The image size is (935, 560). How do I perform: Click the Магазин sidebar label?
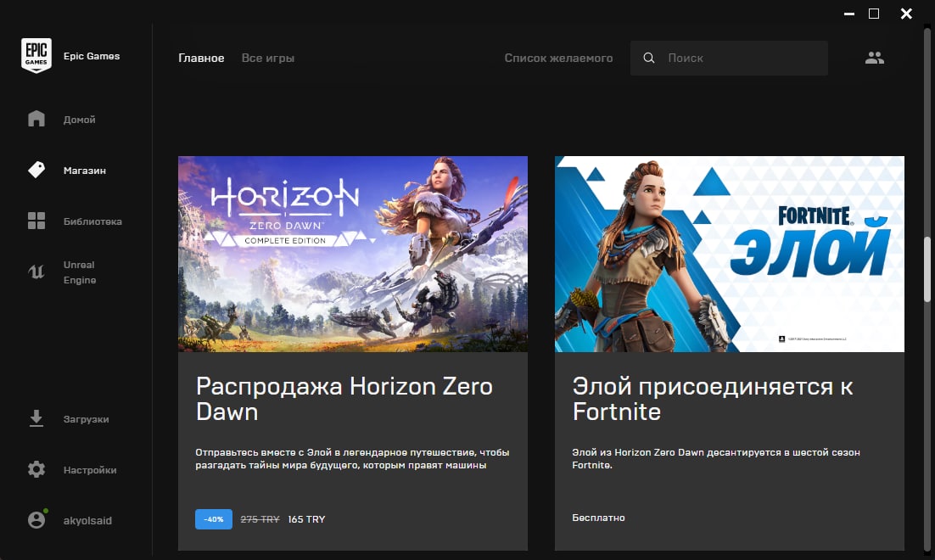[x=85, y=171]
